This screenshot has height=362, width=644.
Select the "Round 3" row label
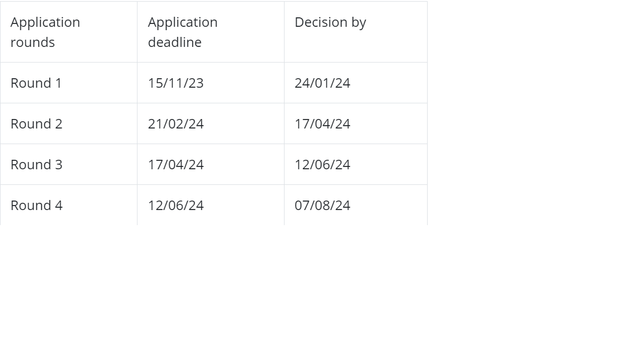(x=36, y=164)
